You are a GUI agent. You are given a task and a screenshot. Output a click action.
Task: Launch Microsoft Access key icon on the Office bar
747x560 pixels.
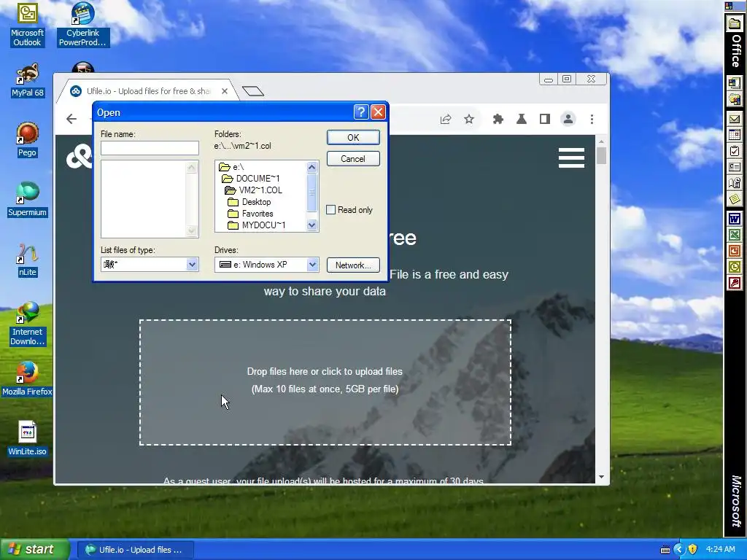[734, 284]
